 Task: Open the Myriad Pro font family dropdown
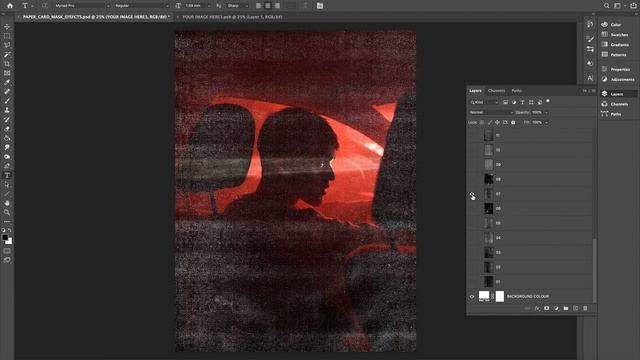pos(82,6)
